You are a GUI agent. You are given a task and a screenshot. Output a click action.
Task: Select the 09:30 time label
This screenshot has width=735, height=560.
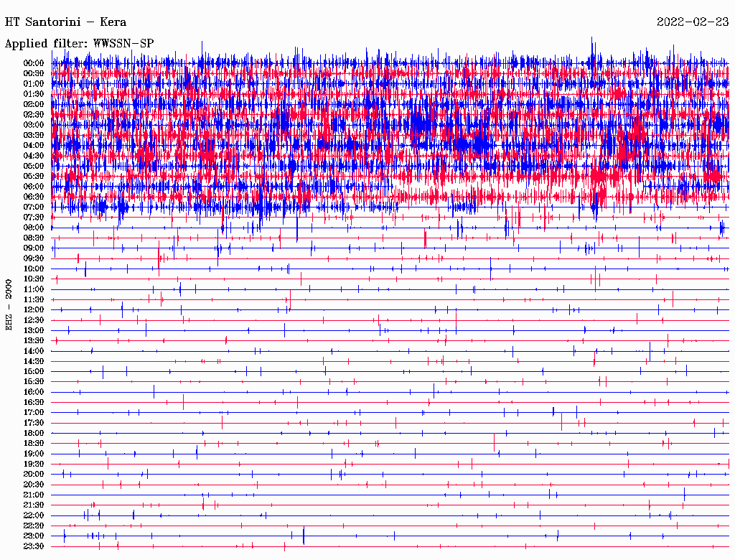click(x=34, y=259)
